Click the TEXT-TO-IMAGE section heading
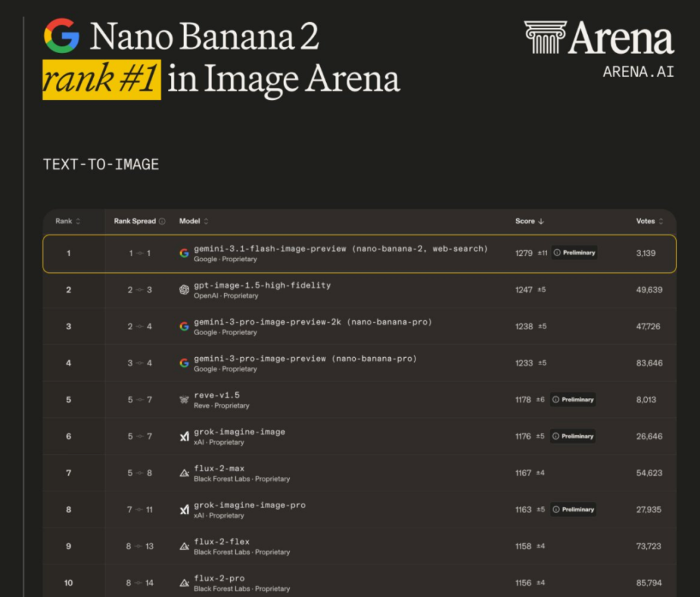This screenshot has height=597, width=700. (x=101, y=165)
